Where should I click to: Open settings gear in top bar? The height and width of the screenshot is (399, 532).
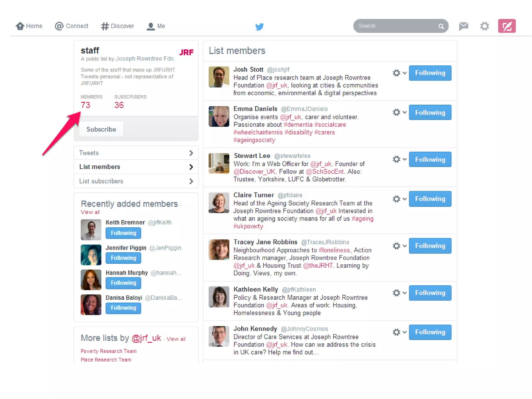(484, 26)
